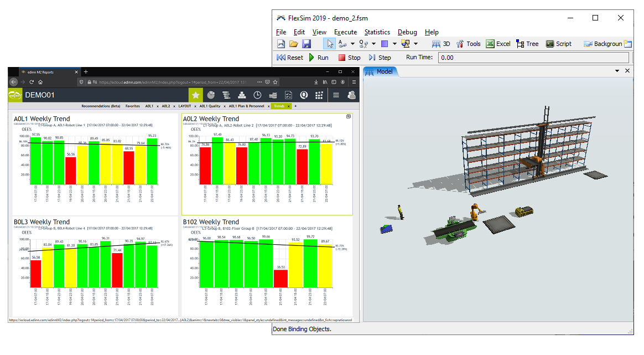Expand the connect objects tool dropdown arrow
This screenshot has height=355, width=644.
(x=352, y=44)
